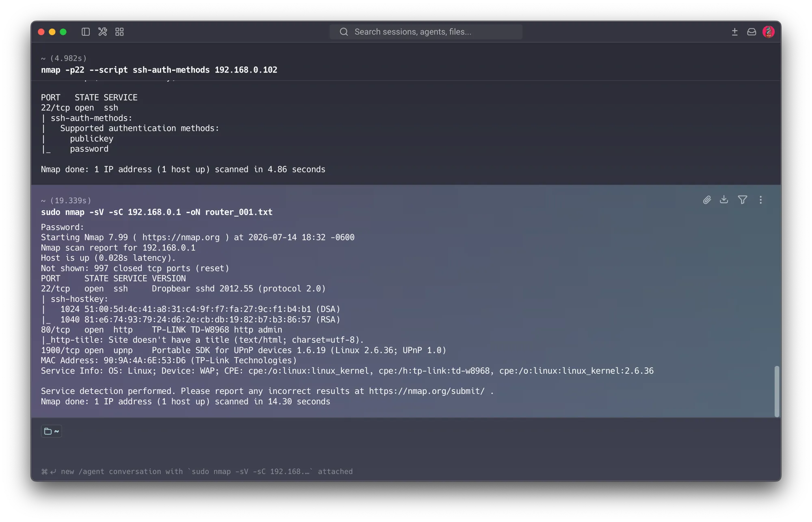Open the tools icon in title bar
This screenshot has width=812, height=522.
tap(102, 32)
